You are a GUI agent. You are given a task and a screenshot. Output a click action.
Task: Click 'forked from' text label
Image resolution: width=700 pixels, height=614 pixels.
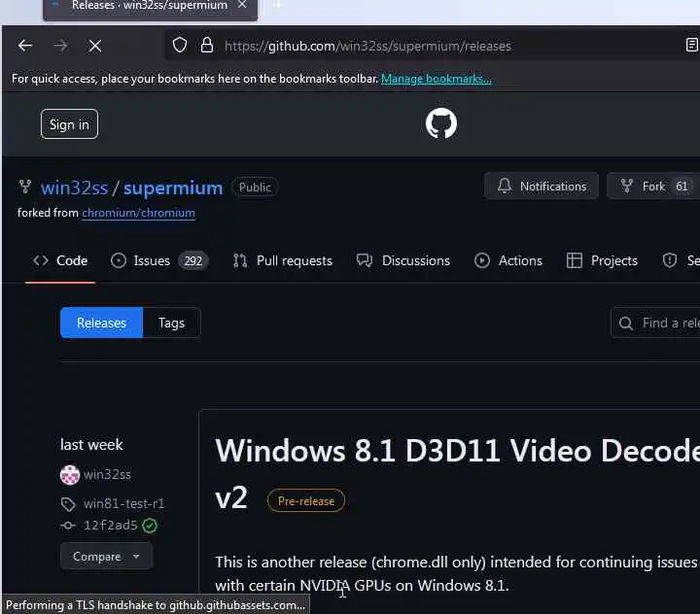tap(48, 213)
